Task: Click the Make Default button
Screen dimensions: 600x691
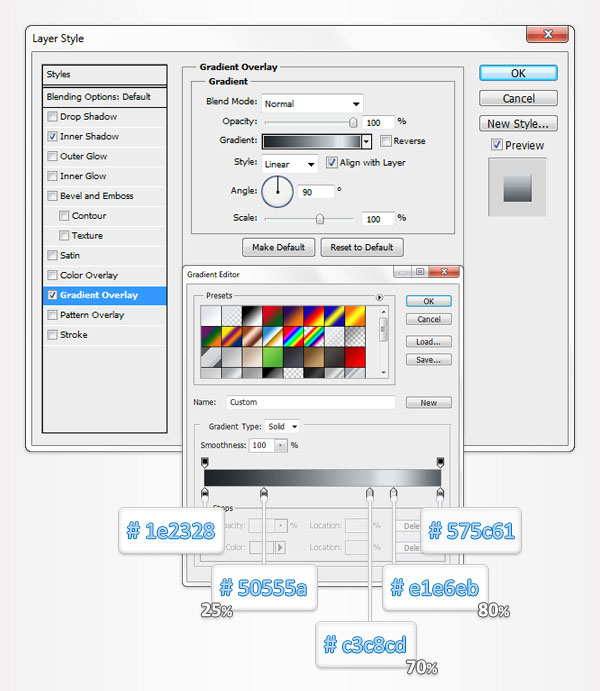Action: tap(278, 248)
